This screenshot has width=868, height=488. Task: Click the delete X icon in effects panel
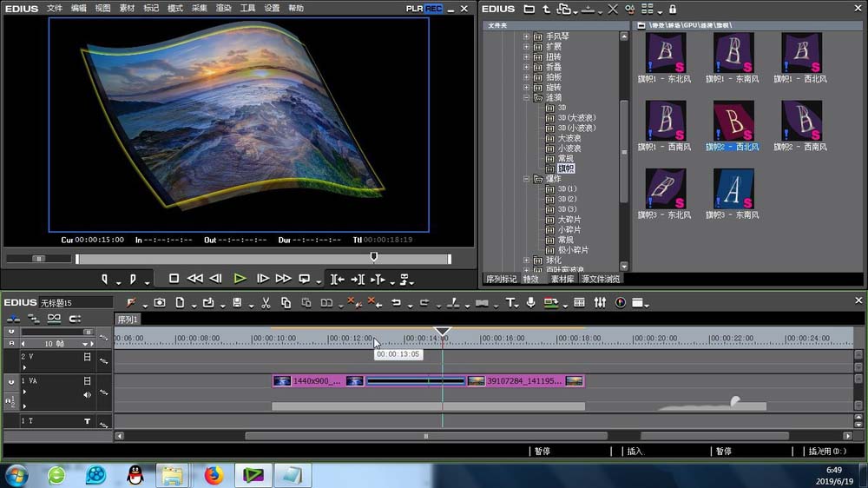pyautogui.click(x=612, y=9)
